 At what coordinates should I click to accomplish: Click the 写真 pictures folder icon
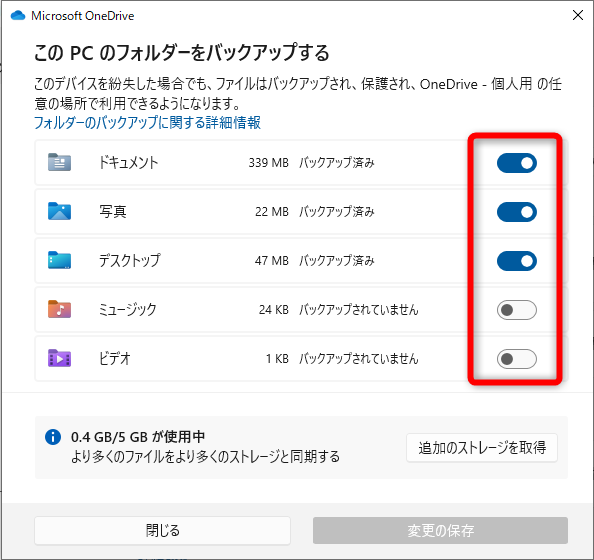point(59,211)
